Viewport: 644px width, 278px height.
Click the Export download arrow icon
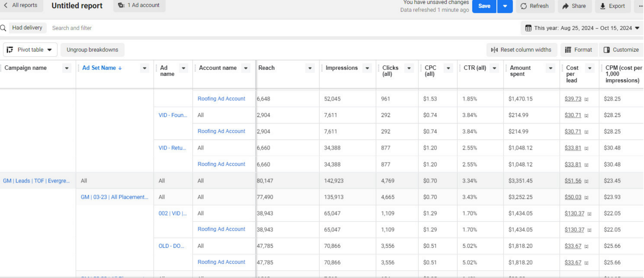click(x=603, y=6)
